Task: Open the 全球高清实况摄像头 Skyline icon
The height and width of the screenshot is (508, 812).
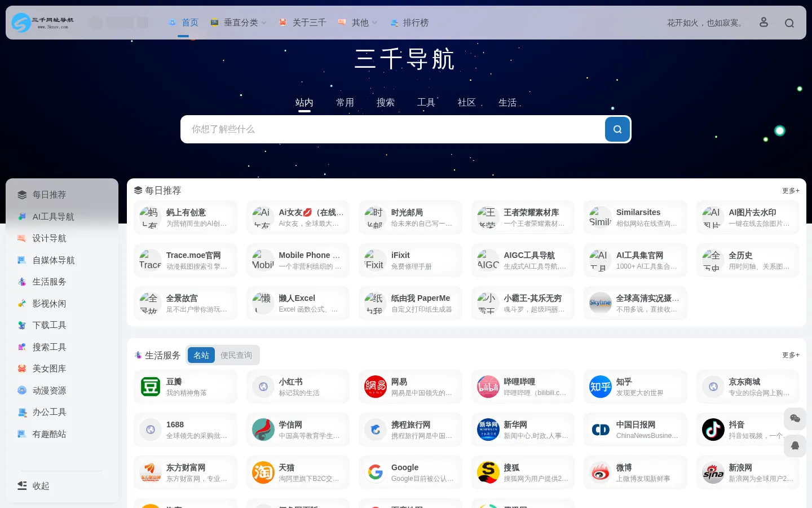Action: coord(601,303)
